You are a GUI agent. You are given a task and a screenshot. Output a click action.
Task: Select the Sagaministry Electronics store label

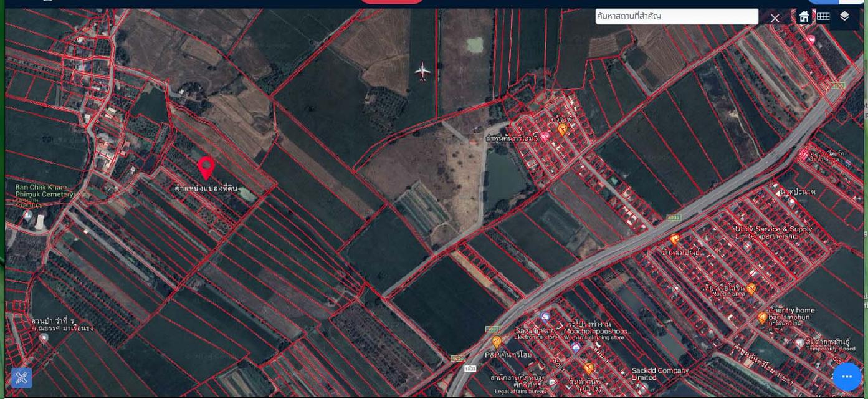[537, 334]
